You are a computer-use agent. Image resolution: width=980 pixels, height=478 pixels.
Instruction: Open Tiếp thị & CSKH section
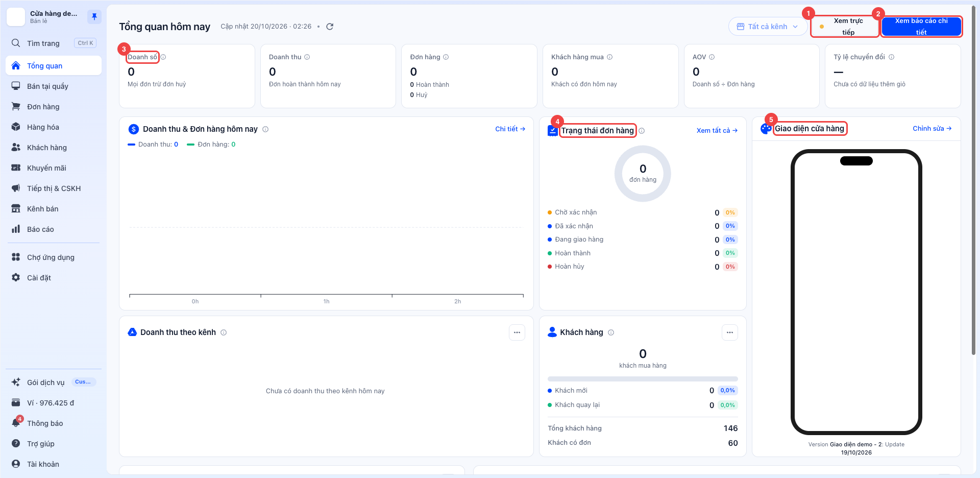pyautogui.click(x=54, y=188)
